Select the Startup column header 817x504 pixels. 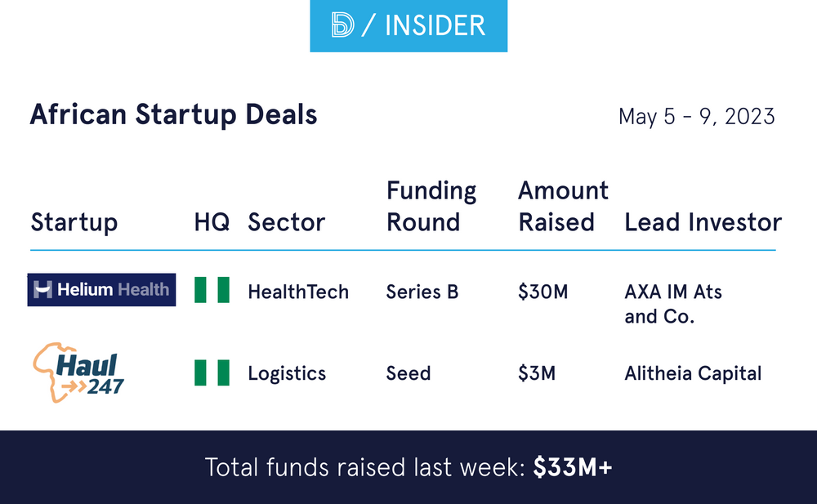74,222
